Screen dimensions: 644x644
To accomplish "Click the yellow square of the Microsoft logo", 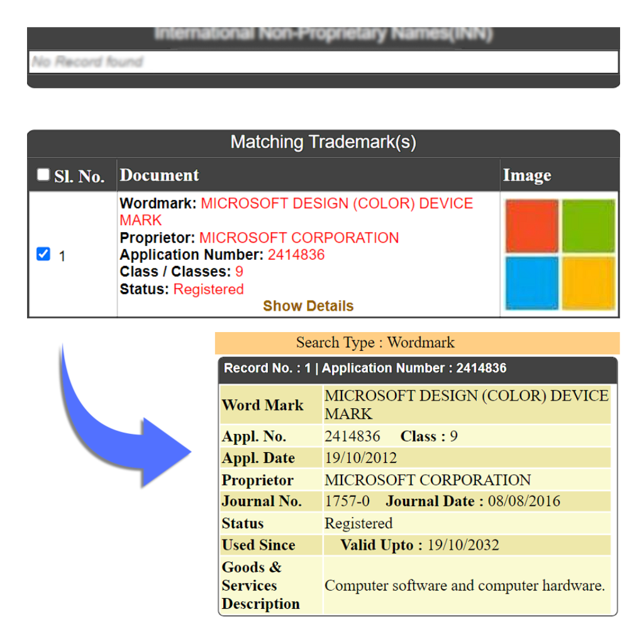I will pyautogui.click(x=588, y=282).
